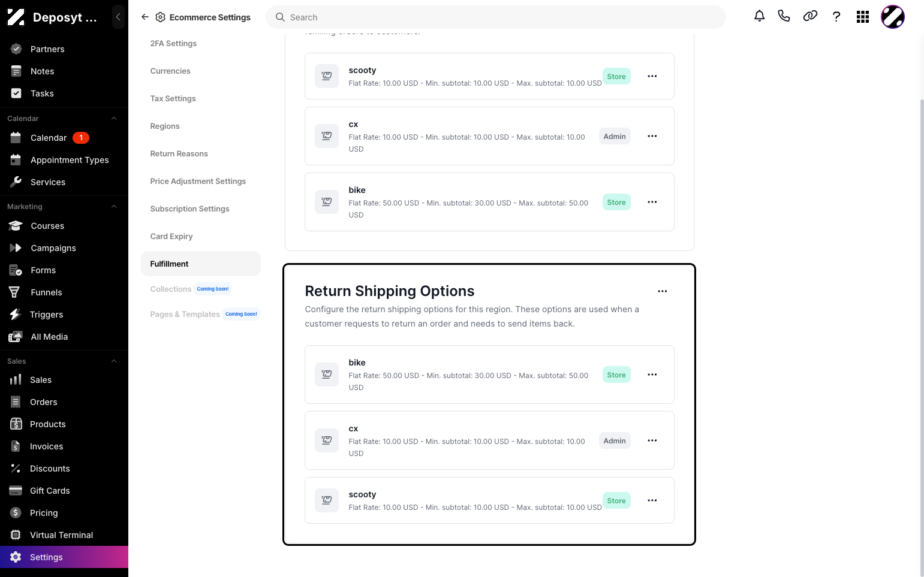The height and width of the screenshot is (577, 924).
Task: Click the shipping icon on return bike row
Action: point(327,374)
